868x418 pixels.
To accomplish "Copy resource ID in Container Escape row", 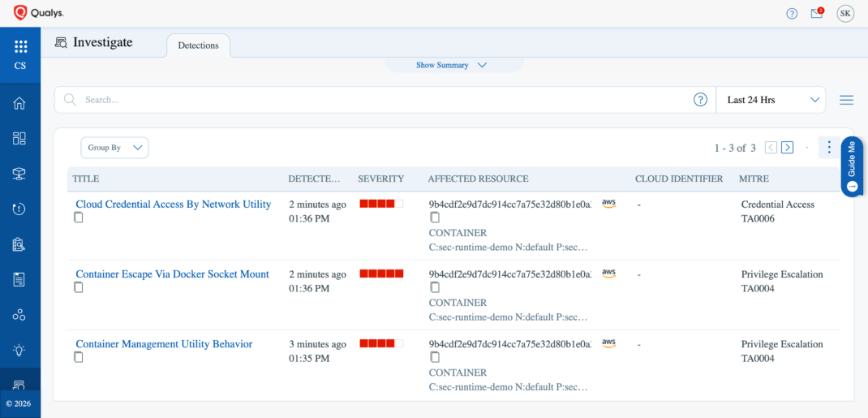I will point(435,287).
